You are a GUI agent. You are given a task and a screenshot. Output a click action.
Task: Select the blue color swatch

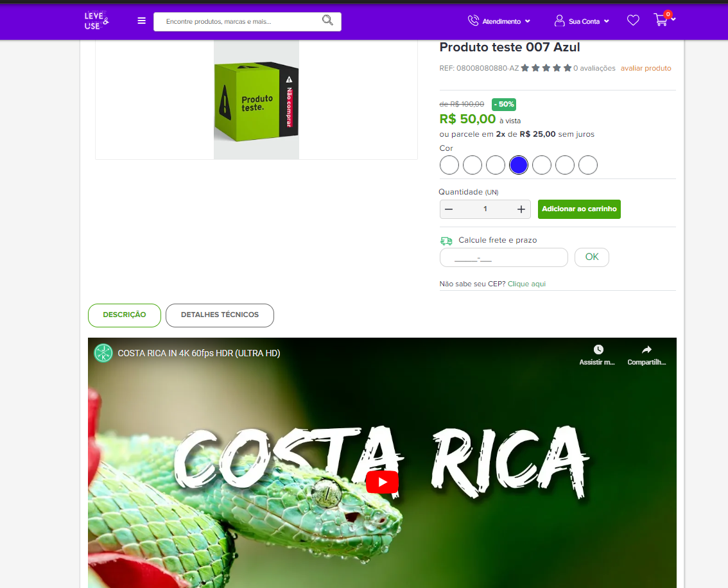coord(519,165)
